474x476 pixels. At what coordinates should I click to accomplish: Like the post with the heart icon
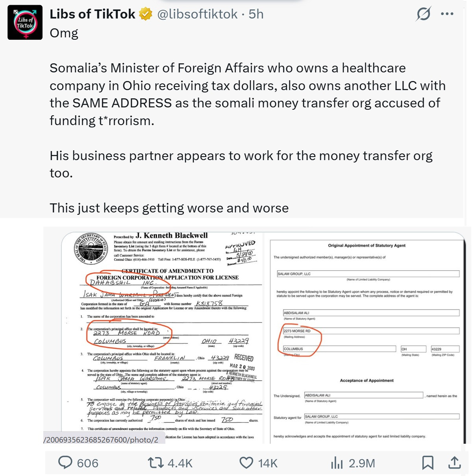pos(246,463)
